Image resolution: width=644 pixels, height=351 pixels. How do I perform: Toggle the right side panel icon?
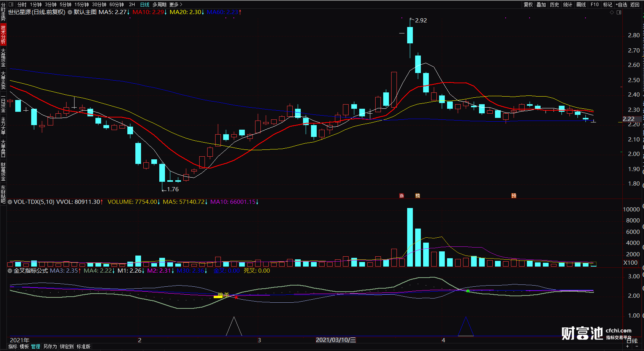click(619, 13)
